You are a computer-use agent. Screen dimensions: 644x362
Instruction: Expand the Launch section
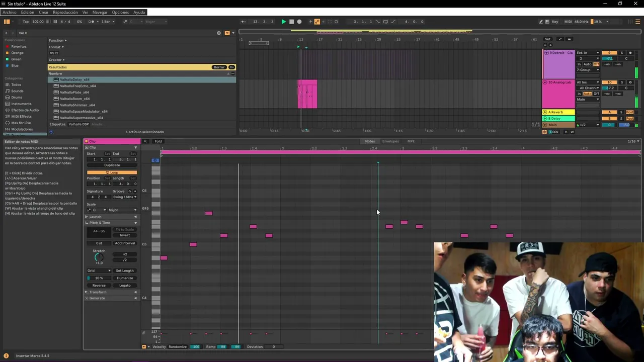(111, 217)
